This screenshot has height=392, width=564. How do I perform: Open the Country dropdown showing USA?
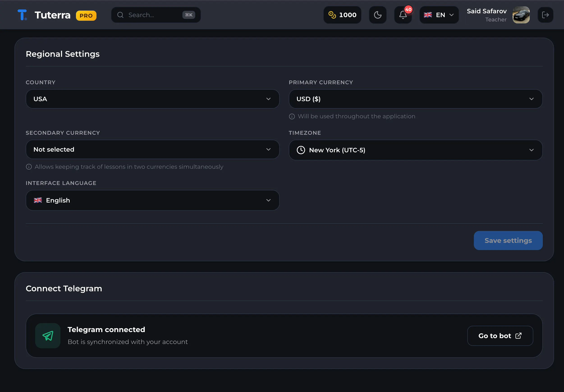153,99
